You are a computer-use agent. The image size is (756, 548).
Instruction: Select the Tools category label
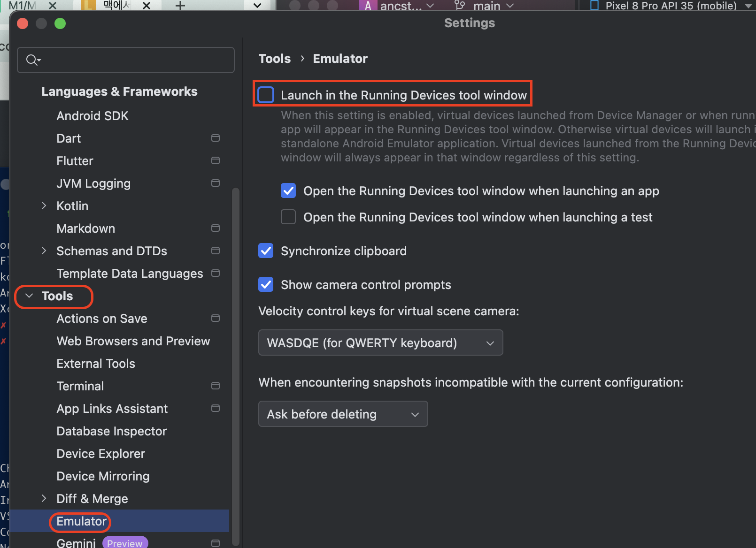point(57,296)
